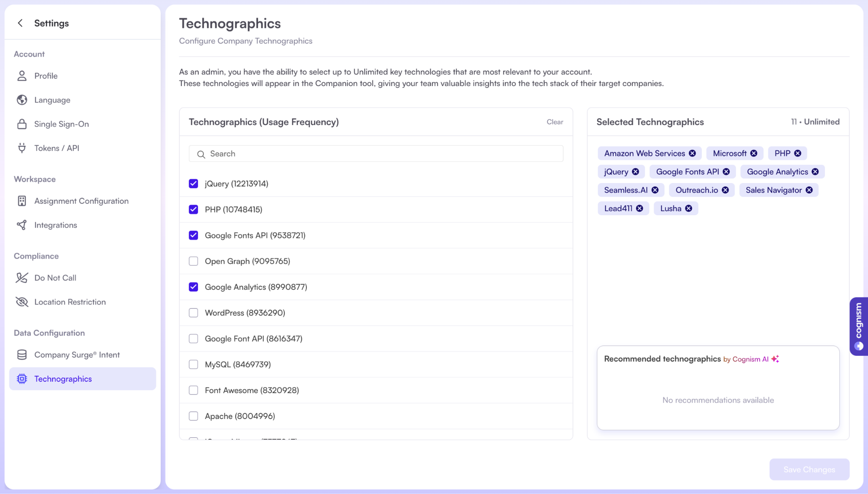
Task: Click the back arrow next to Settings
Action: [x=20, y=23]
